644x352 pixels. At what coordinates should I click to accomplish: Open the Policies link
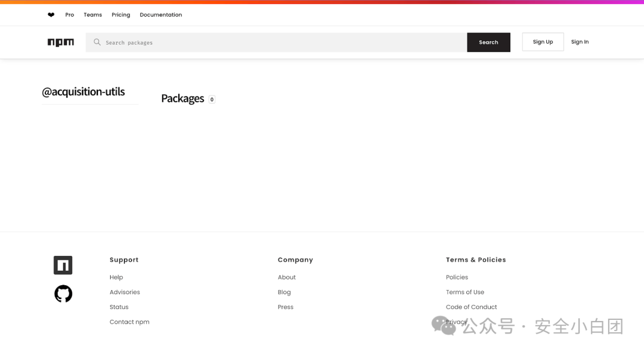(x=457, y=278)
